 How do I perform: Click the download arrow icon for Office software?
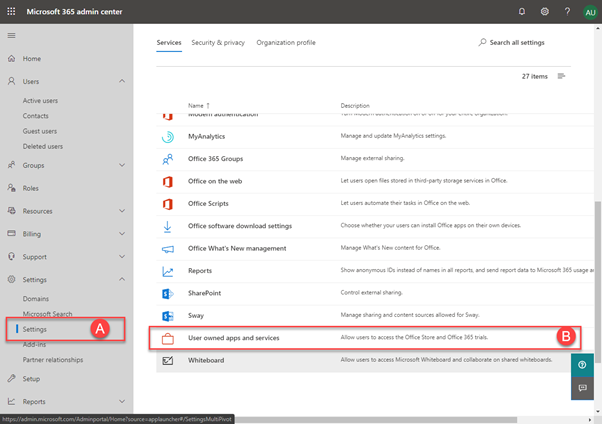167,227
